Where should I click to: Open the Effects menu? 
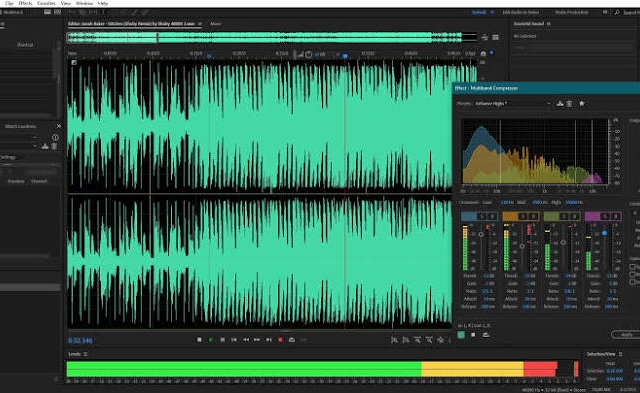click(x=25, y=3)
